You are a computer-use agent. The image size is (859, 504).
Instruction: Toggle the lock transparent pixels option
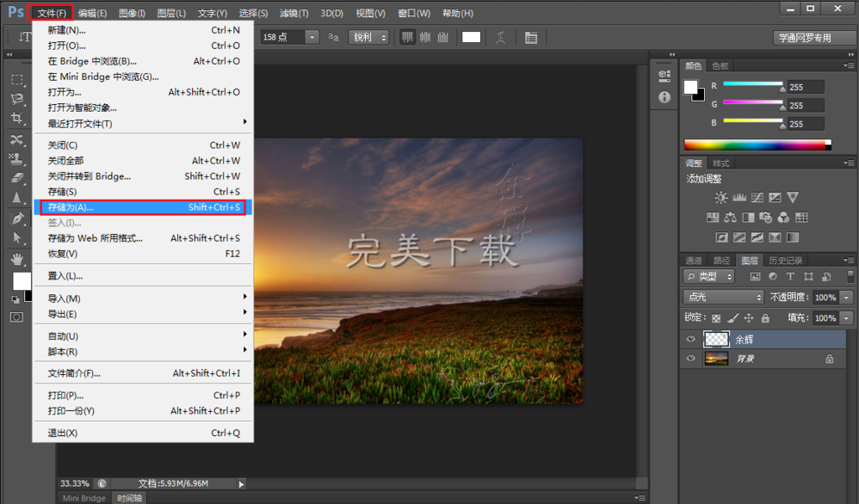pos(716,318)
